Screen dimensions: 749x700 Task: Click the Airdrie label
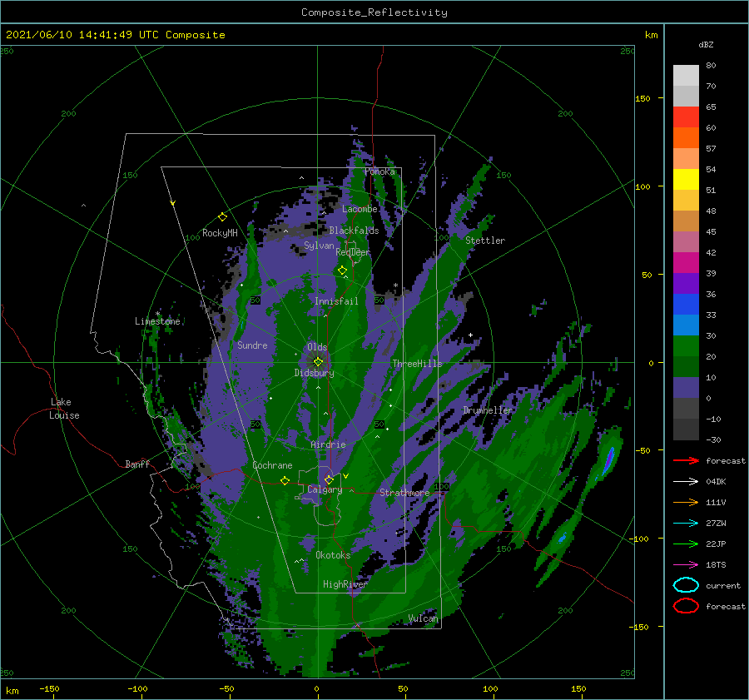click(x=328, y=444)
